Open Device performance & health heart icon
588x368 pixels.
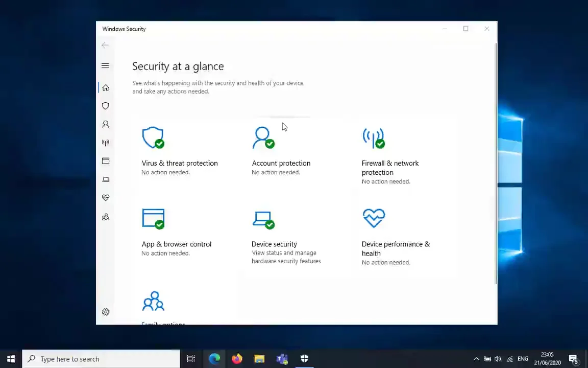pyautogui.click(x=105, y=198)
